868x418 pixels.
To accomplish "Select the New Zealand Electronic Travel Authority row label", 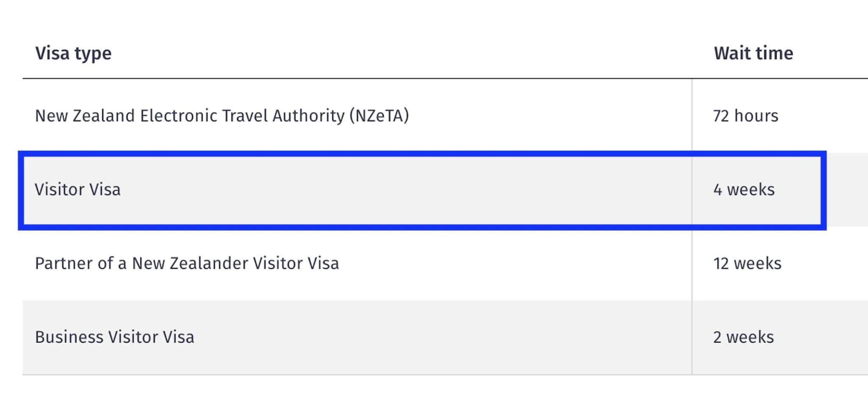I will pos(222,116).
